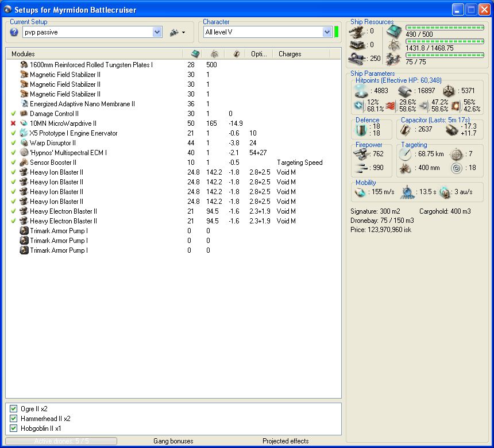
Task: Click the pvp passive setup combo box
Action: point(92,32)
